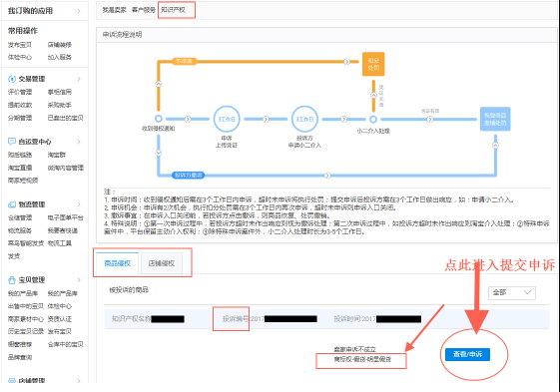Viewport: 560px width, 392px height.
Task: Expand the 交易管理 chevron arrow
Action: 79,79
